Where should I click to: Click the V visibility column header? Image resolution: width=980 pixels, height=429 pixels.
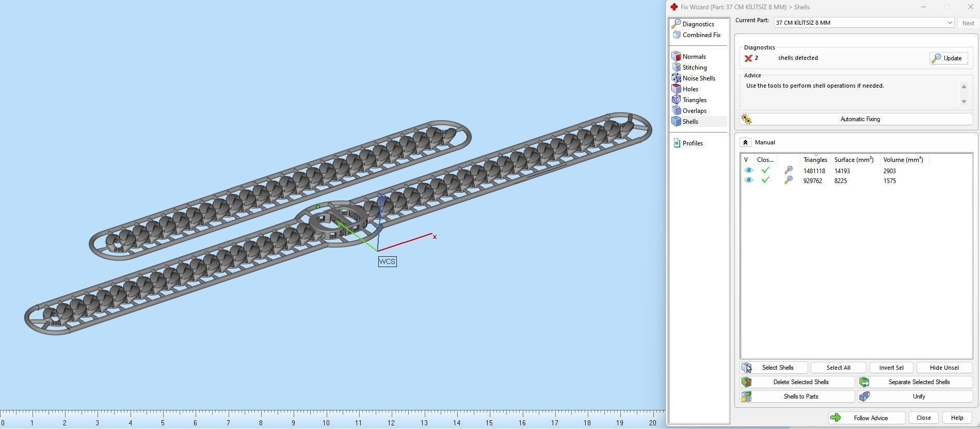747,160
